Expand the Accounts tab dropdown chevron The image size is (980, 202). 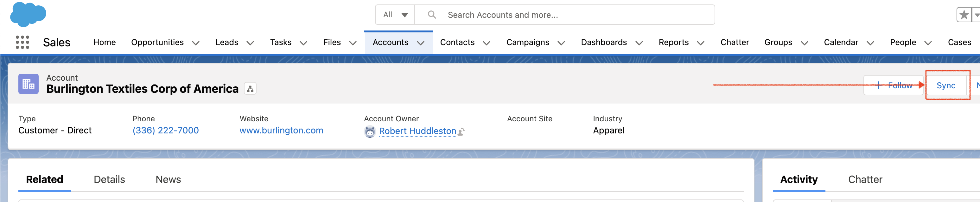pyautogui.click(x=420, y=43)
